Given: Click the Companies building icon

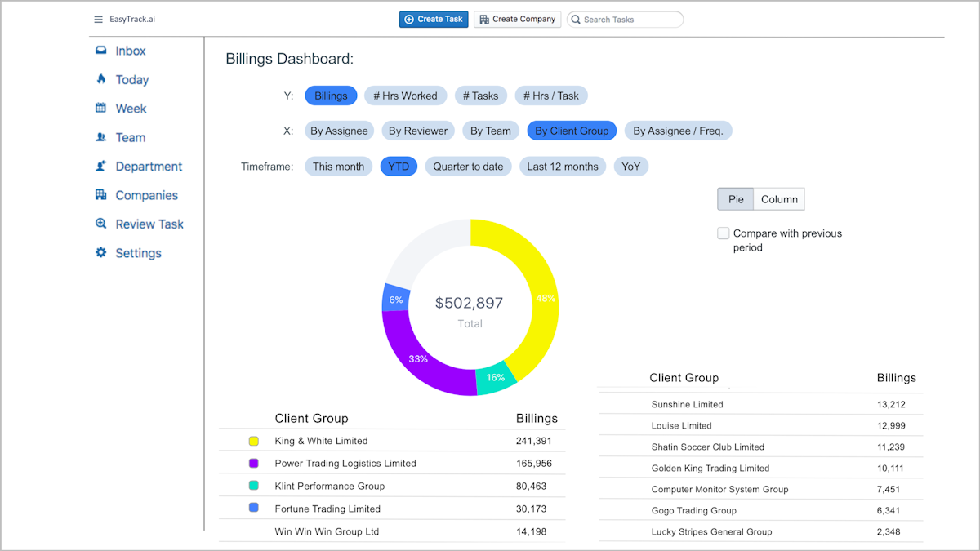Looking at the screenshot, I should point(101,195).
